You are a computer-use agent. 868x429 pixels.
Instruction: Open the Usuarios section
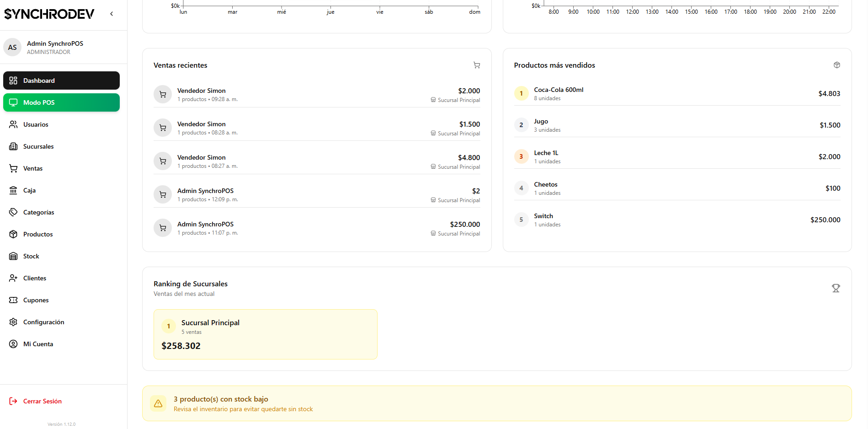[36, 124]
